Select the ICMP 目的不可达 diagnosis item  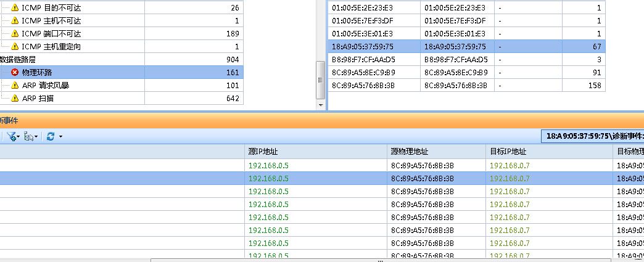122,7
